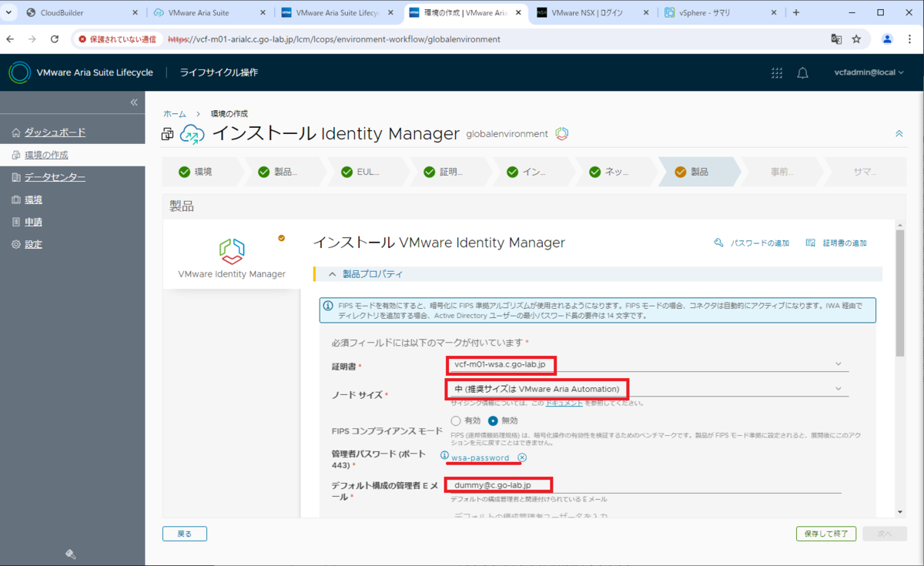Open 環境の作成 in the sidebar
Image resolution: width=924 pixels, height=566 pixels.
pos(46,155)
